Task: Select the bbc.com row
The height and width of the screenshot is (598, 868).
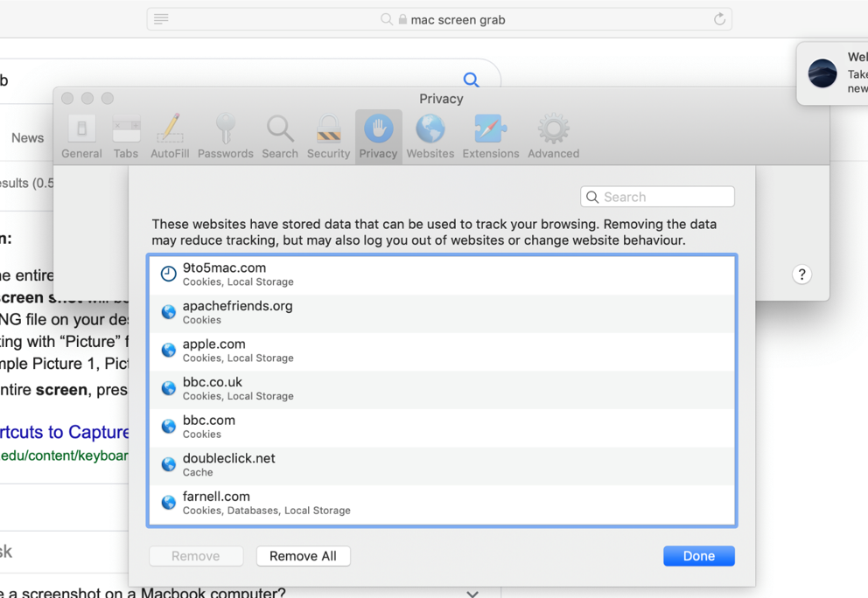Action: coord(442,428)
